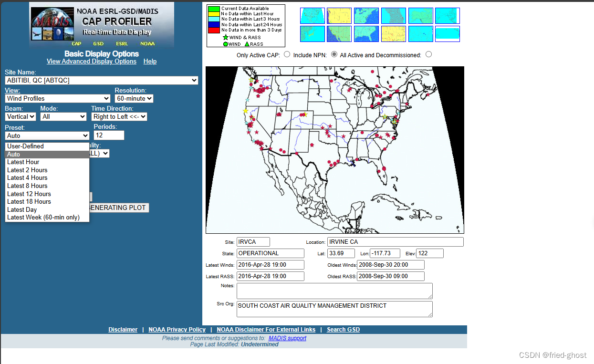594x364 pixels.
Task: Open fifth thumbnail in top row
Action: coord(421,16)
